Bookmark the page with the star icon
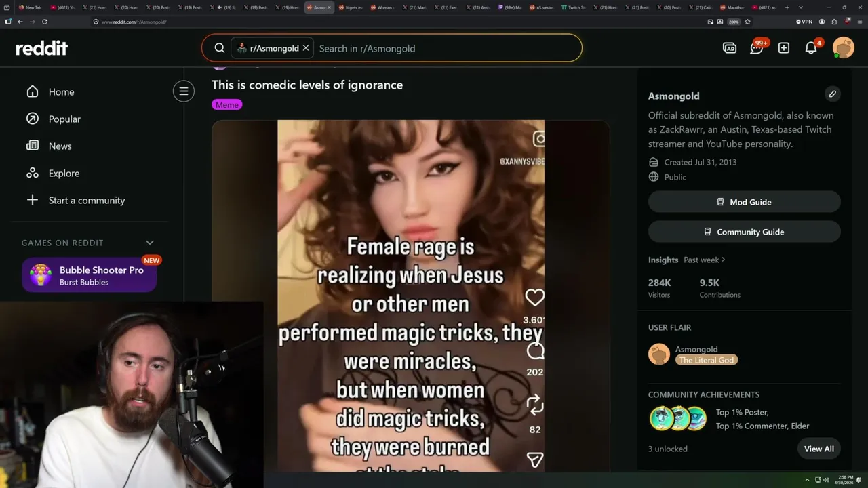Screen dimensions: 868x488 pos(747,22)
